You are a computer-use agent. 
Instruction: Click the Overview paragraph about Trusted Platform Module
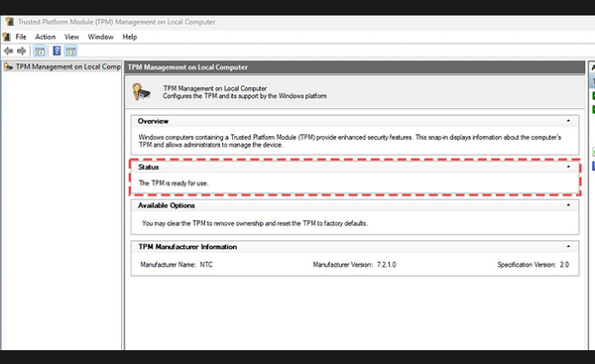349,141
